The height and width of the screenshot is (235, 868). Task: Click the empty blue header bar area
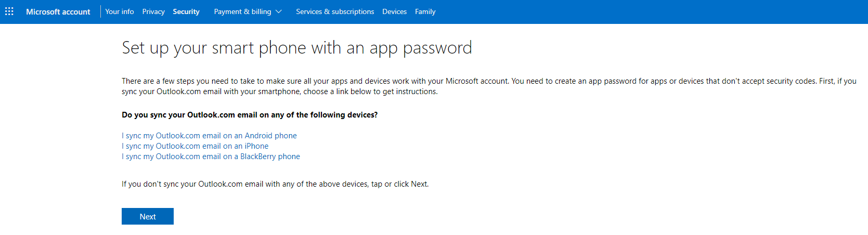pyautogui.click(x=650, y=11)
